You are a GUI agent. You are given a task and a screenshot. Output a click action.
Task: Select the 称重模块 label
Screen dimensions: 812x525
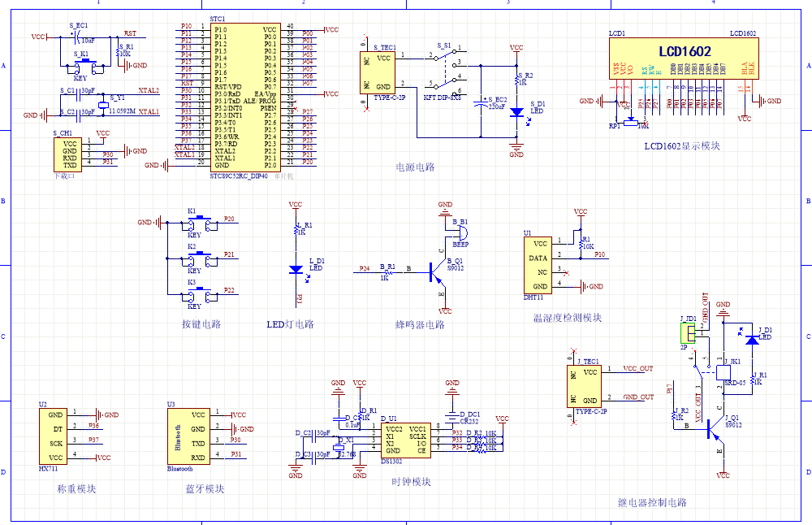pyautogui.click(x=76, y=488)
